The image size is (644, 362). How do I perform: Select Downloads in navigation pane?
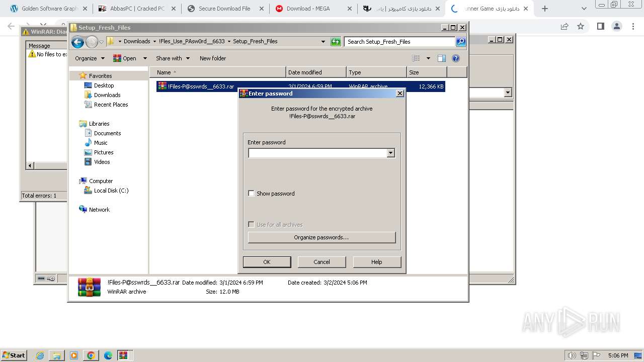(107, 95)
